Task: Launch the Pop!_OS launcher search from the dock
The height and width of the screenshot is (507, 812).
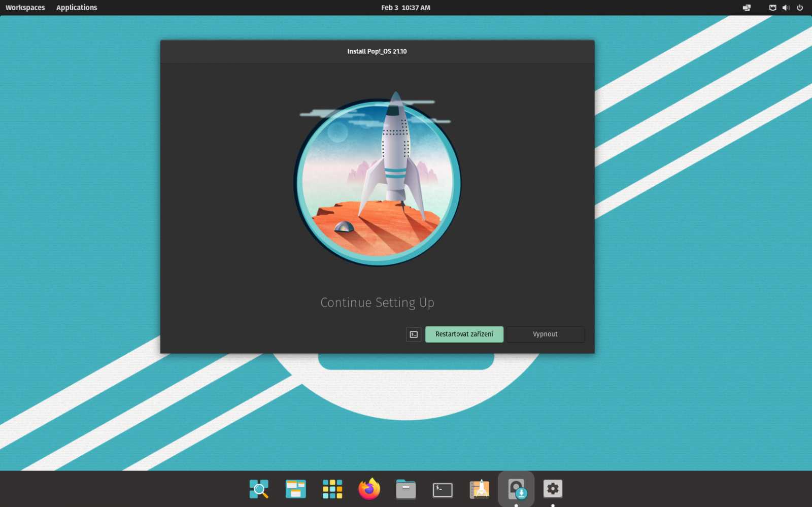Action: 259,489
